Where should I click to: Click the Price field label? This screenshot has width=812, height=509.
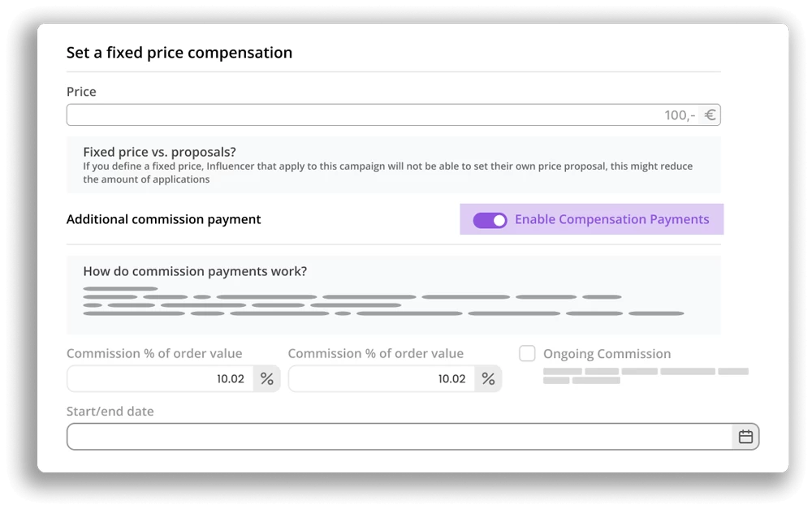tap(81, 92)
